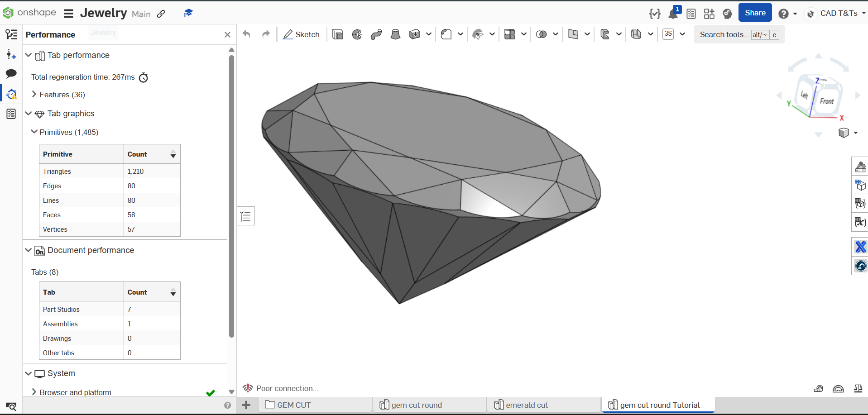Open the blue X app panel icon
The height and width of the screenshot is (415, 868).
[x=860, y=247]
